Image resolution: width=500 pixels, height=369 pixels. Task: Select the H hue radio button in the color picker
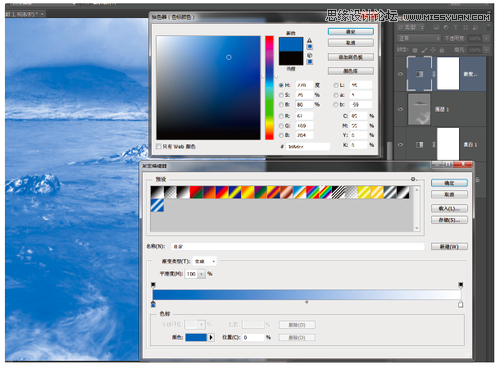tap(281, 85)
